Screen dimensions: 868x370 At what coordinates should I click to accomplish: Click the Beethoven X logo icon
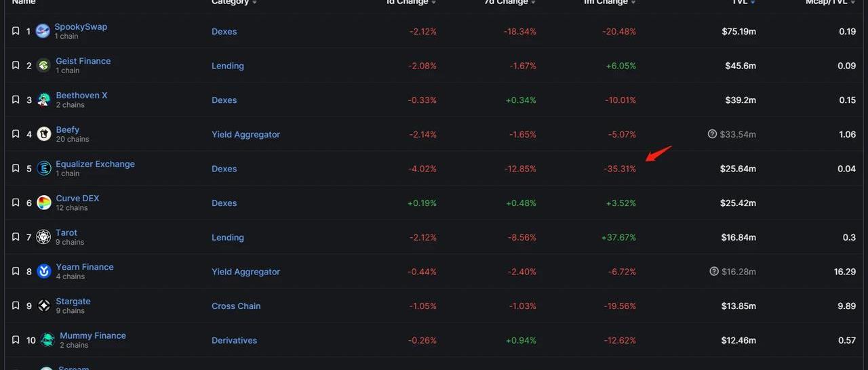coord(43,100)
